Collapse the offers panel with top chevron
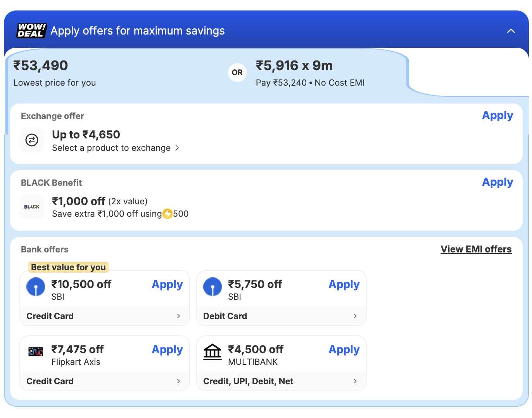 point(511,31)
